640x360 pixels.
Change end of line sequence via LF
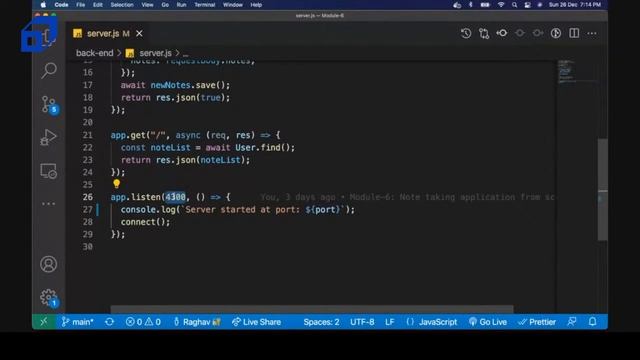point(390,322)
